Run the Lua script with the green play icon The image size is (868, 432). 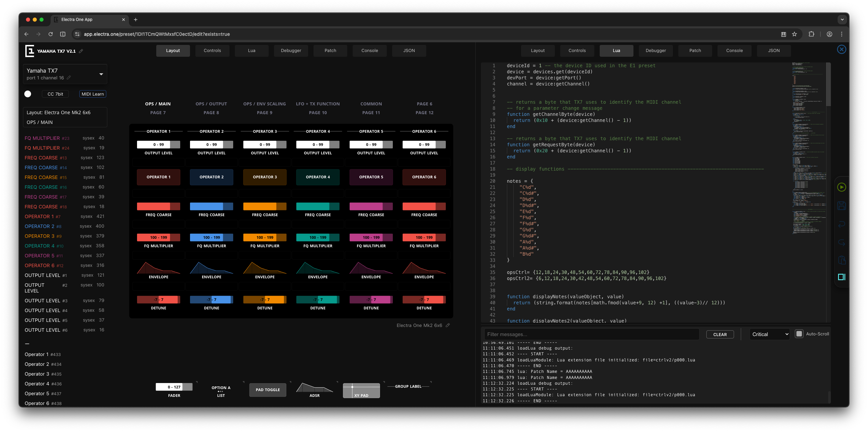pyautogui.click(x=841, y=187)
